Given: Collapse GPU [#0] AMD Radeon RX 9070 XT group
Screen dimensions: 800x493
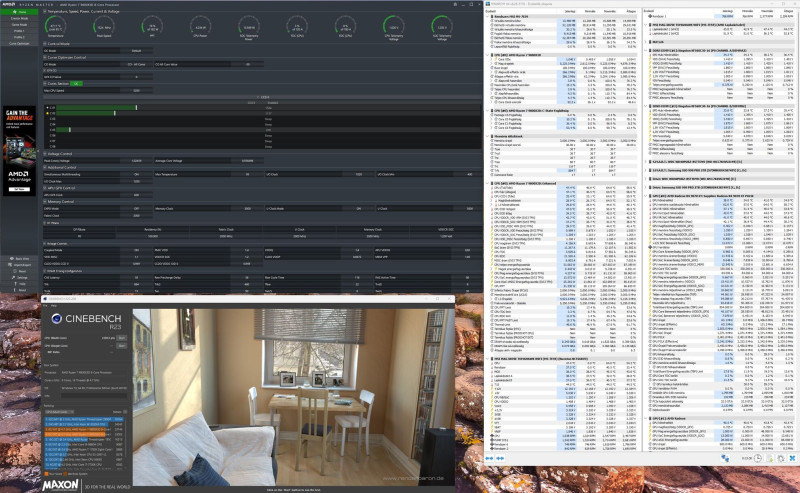Looking at the screenshot, I should pos(646,196).
